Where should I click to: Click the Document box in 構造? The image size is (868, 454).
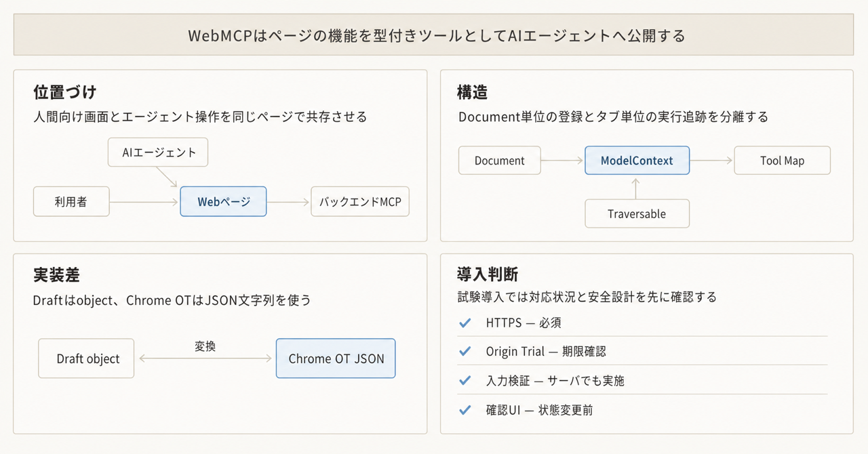pyautogui.click(x=500, y=161)
